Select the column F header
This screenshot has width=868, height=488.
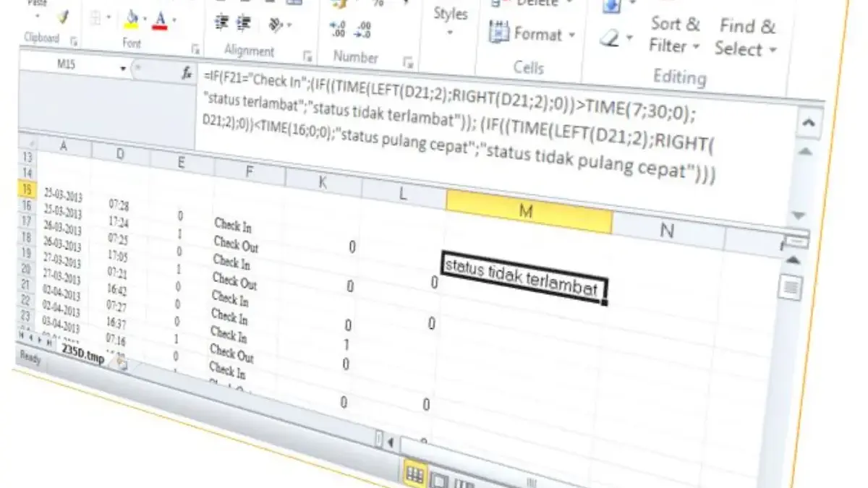coord(250,171)
